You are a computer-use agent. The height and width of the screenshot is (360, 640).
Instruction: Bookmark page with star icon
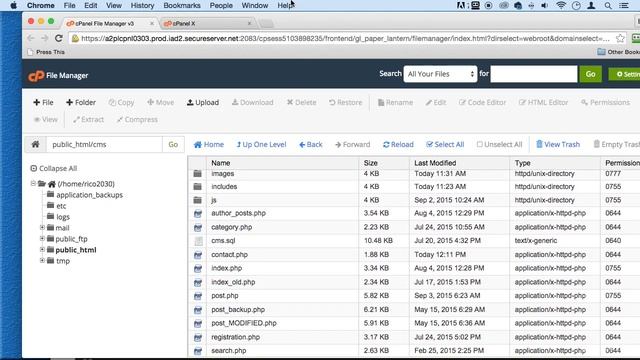click(620, 38)
